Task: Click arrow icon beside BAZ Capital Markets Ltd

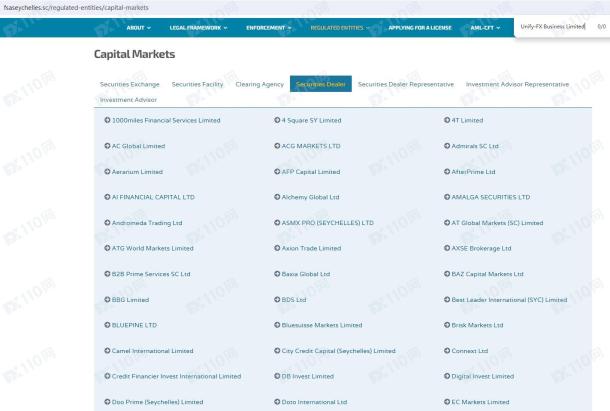Action: coord(447,274)
